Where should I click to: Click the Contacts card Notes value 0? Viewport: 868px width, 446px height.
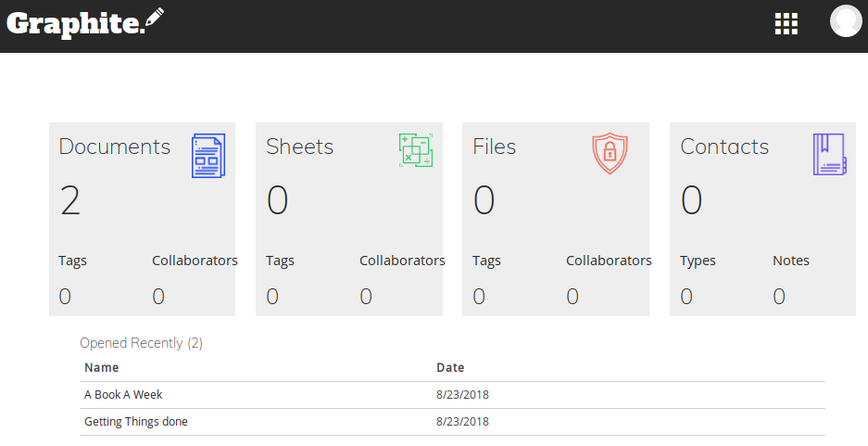coord(779,297)
